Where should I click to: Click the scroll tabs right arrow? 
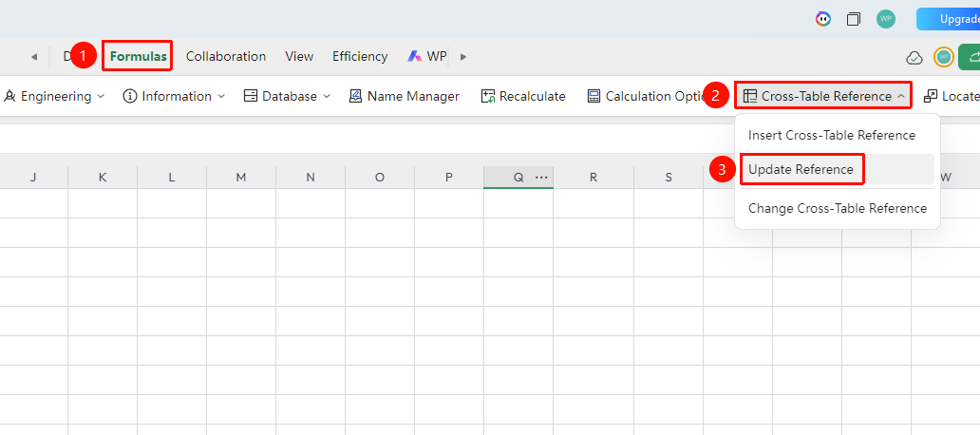coord(463,57)
